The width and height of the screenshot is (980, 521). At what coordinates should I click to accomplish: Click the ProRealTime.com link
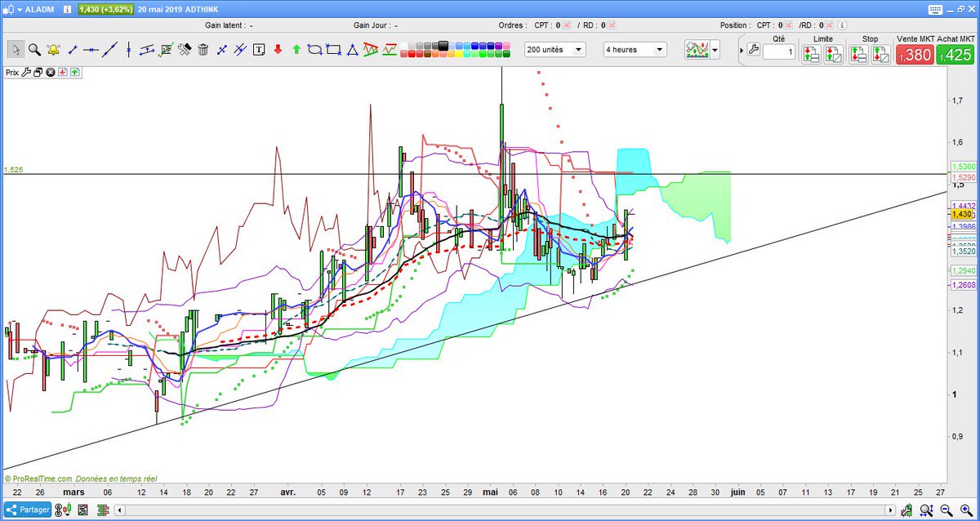(42, 479)
